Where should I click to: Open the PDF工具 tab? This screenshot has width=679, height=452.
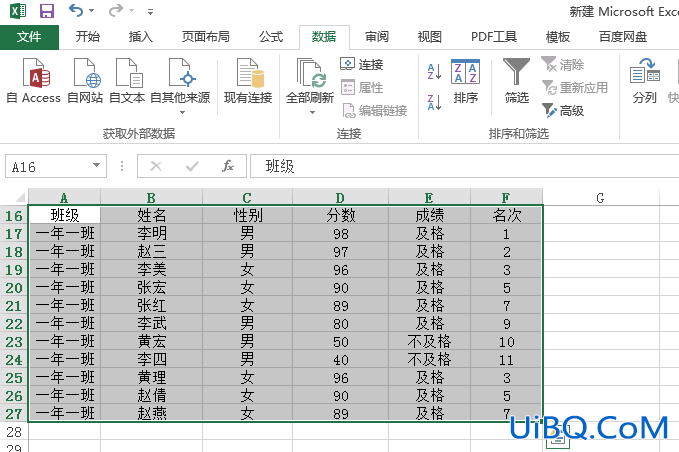tap(494, 37)
